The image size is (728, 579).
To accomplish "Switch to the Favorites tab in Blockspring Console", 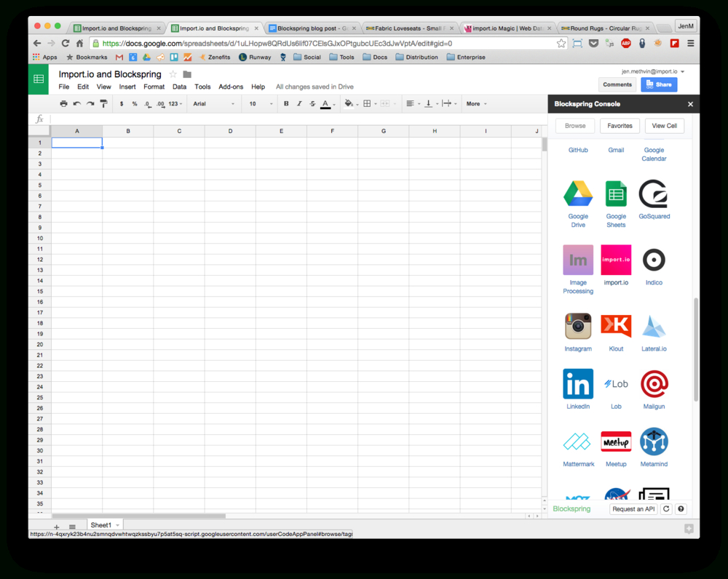I will (x=620, y=125).
